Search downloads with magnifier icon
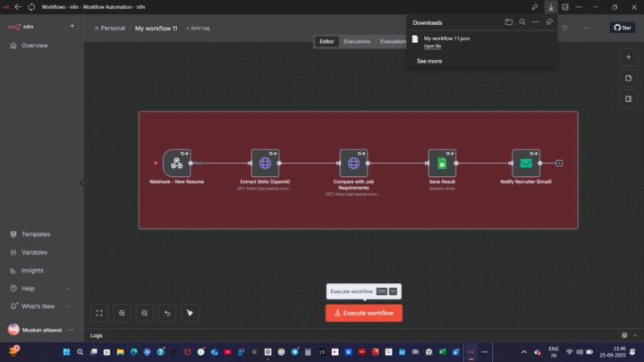Screen dimensions: 644x362 [x=522, y=22]
